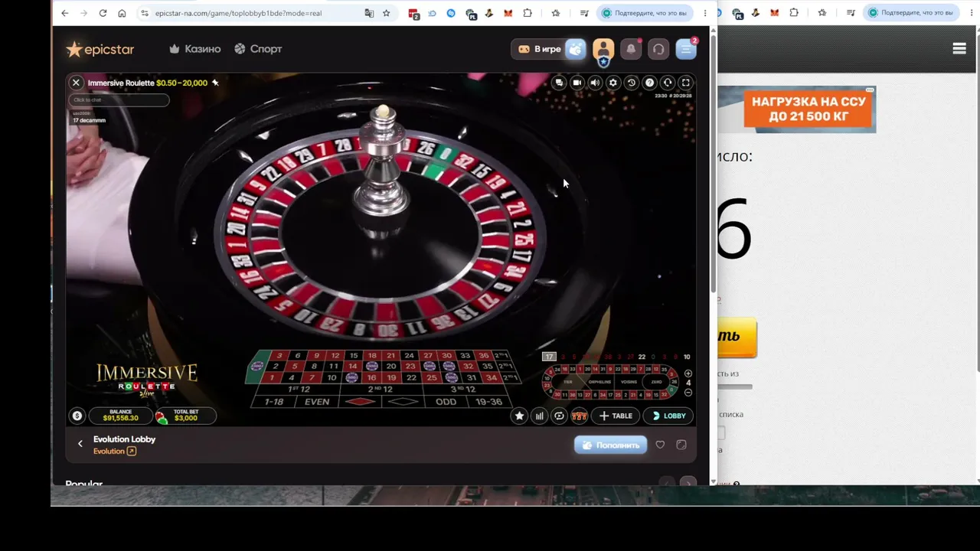Click ORPHELINS on the racetrack
This screenshot has height=551, width=980.
600,382
